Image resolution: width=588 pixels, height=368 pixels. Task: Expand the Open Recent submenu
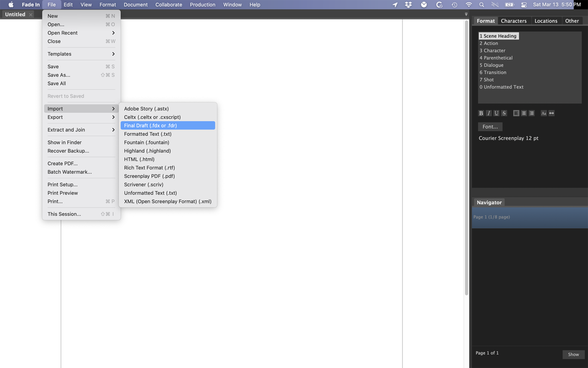(81, 33)
